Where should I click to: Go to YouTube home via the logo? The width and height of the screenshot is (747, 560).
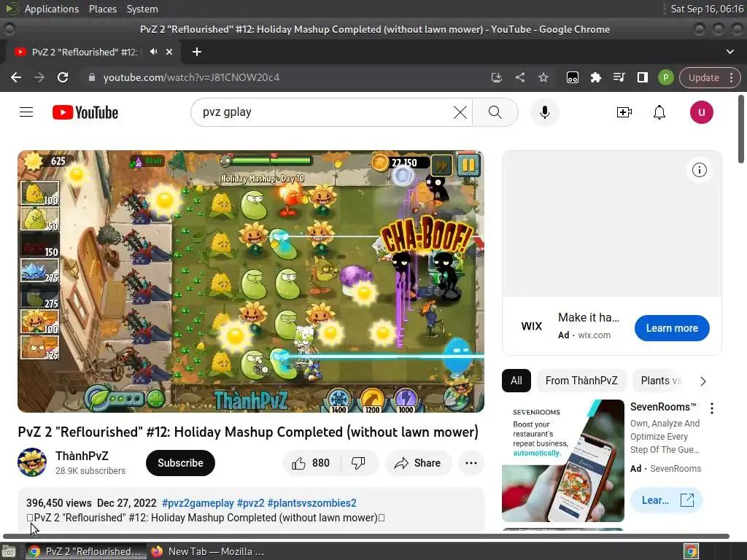click(85, 112)
